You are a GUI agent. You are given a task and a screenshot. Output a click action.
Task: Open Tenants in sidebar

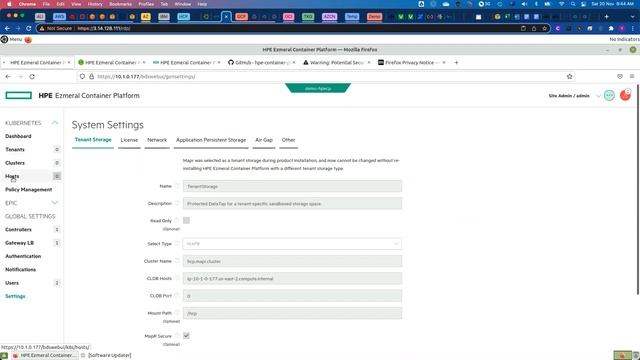(15, 149)
